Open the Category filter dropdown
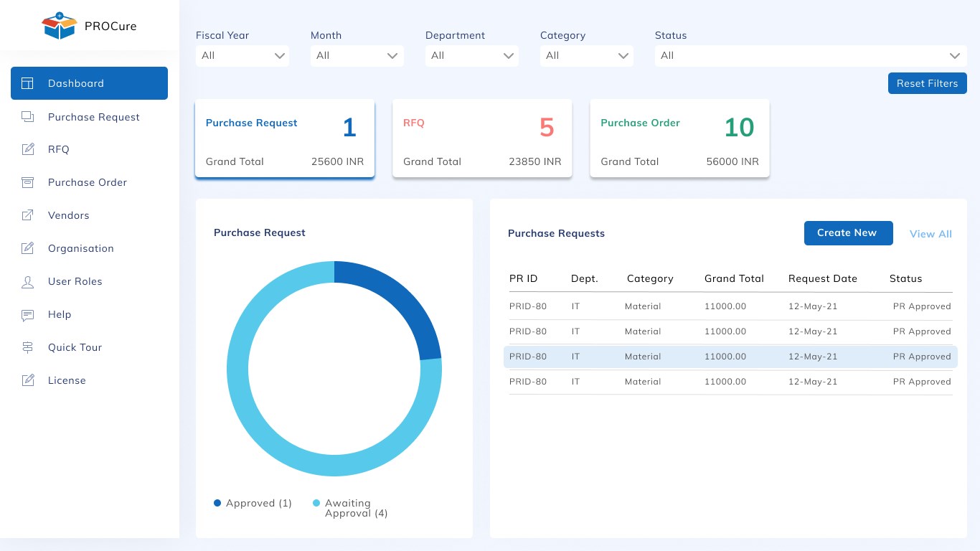Screen dimensions: 980x551 pyautogui.click(x=587, y=55)
